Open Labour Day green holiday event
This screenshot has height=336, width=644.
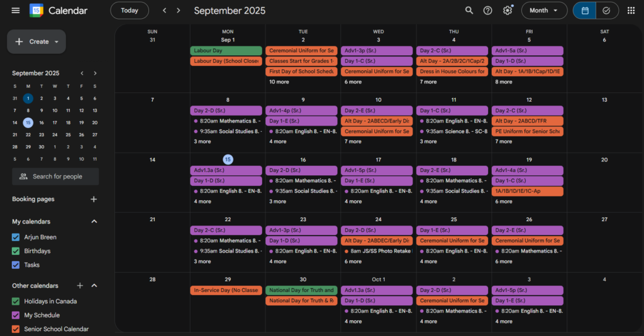[x=226, y=50]
